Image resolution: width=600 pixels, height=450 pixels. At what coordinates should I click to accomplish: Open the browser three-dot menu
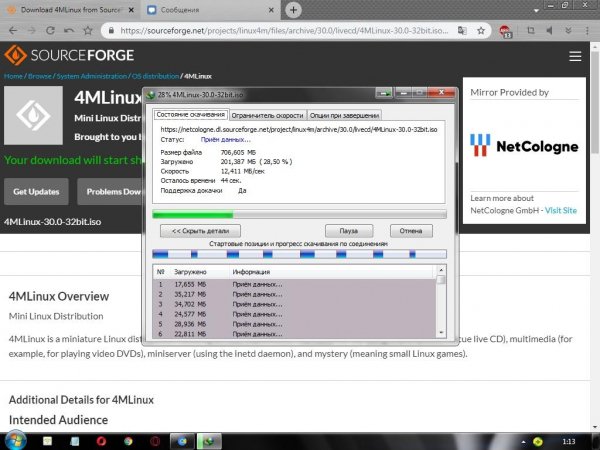point(587,31)
